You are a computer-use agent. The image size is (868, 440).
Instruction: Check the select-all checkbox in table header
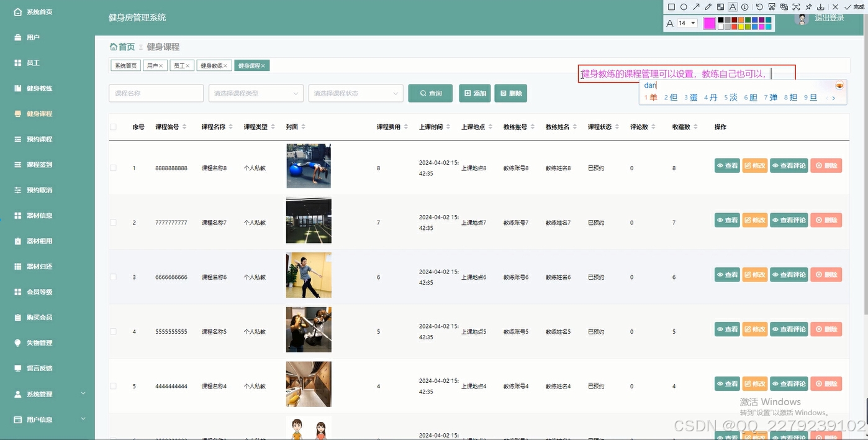pyautogui.click(x=113, y=126)
